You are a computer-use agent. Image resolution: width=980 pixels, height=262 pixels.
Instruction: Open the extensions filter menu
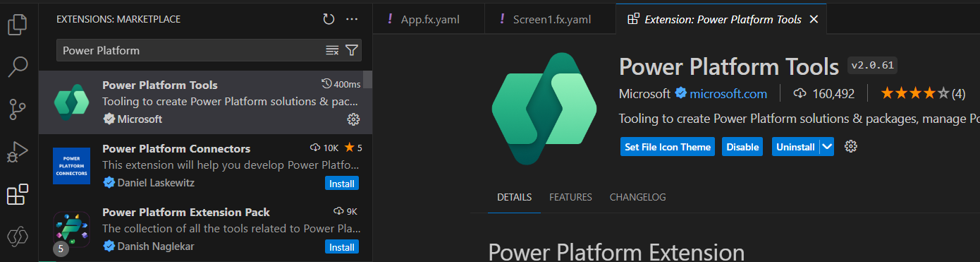coord(352,50)
